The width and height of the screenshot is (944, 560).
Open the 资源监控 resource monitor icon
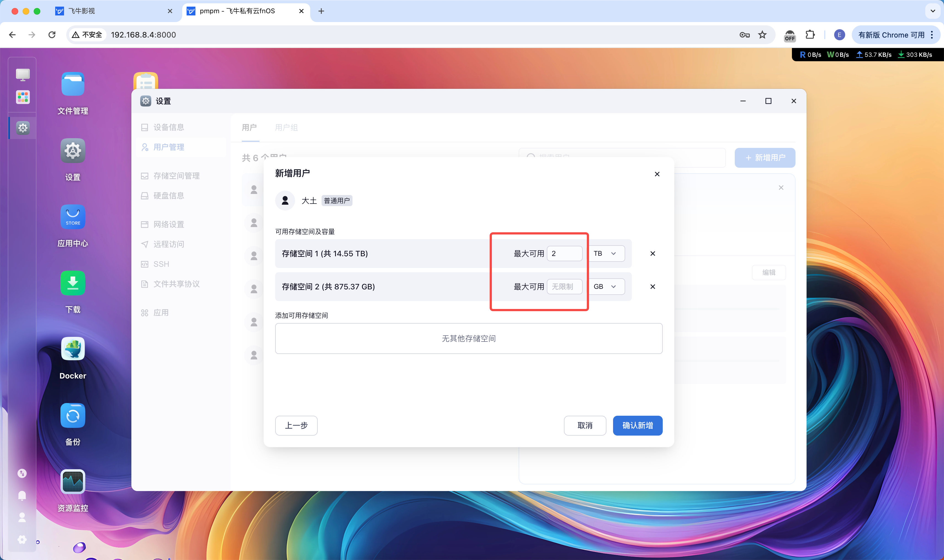(73, 481)
